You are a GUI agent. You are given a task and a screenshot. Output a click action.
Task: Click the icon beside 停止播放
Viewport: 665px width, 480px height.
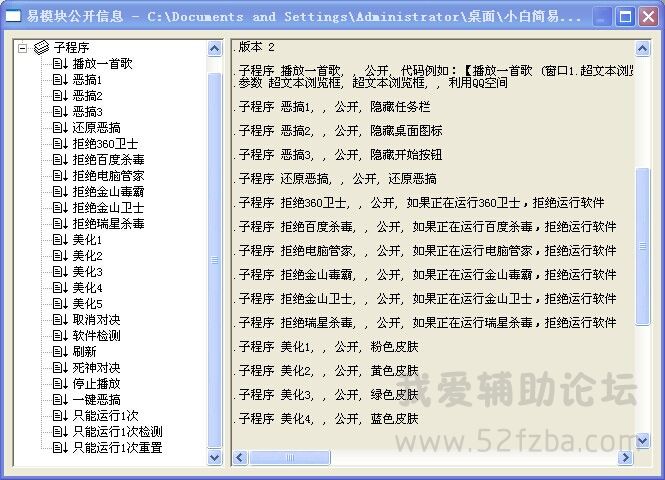(x=60, y=384)
